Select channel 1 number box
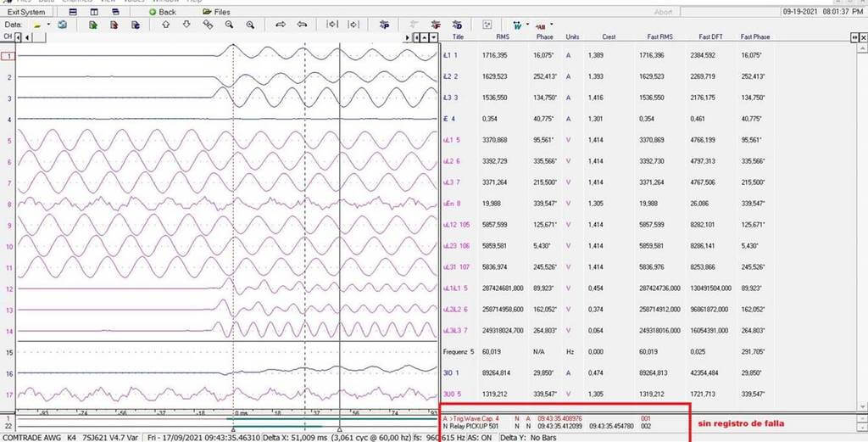Viewport: 868px width, 442px height. (x=8, y=56)
